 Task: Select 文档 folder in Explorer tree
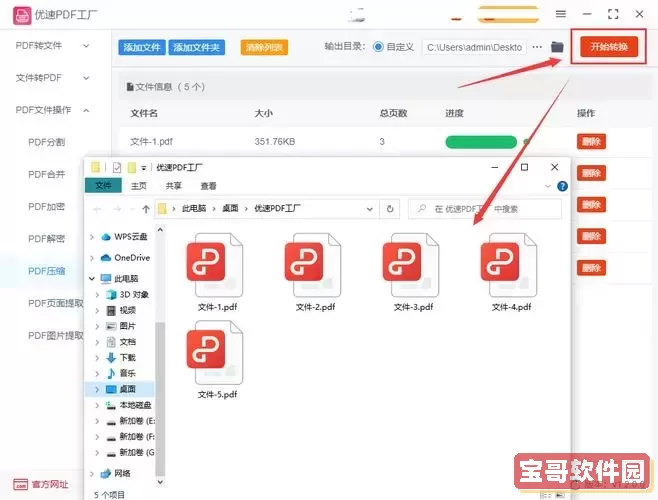point(128,342)
